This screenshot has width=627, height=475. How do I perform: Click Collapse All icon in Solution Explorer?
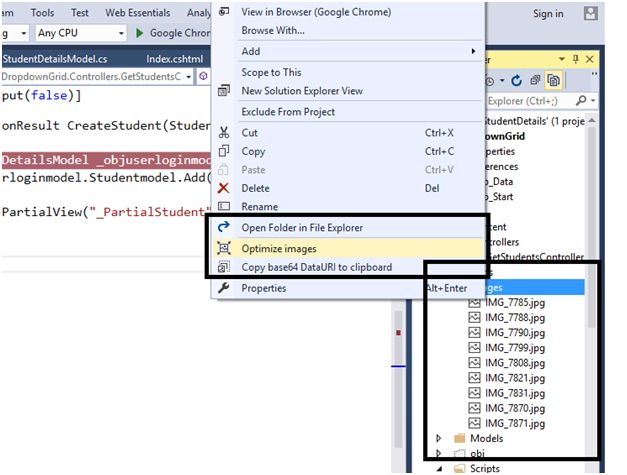coord(535,80)
